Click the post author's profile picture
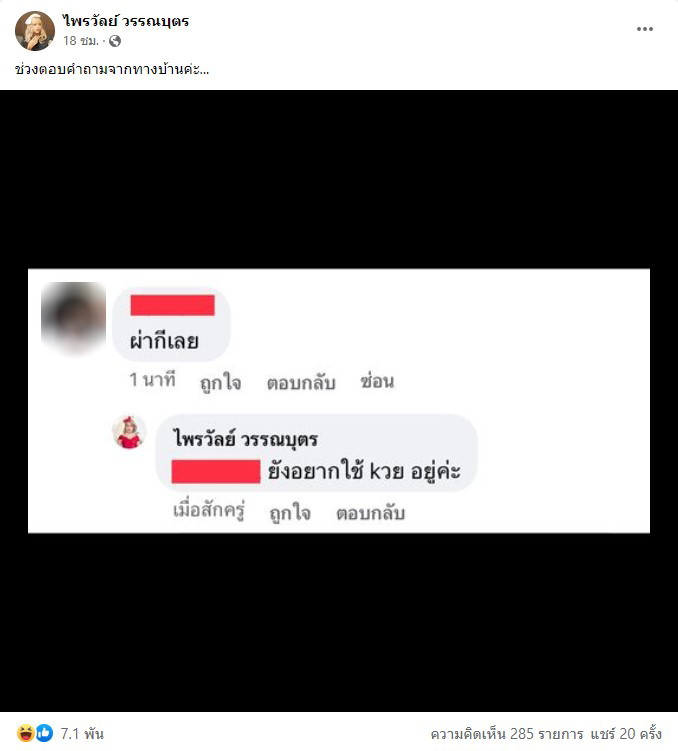678x751 pixels. click(34, 31)
